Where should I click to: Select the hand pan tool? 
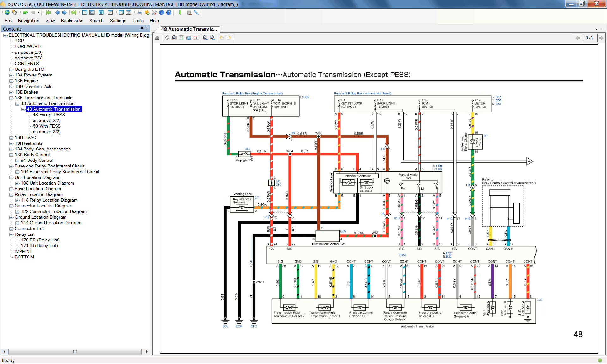(167, 38)
